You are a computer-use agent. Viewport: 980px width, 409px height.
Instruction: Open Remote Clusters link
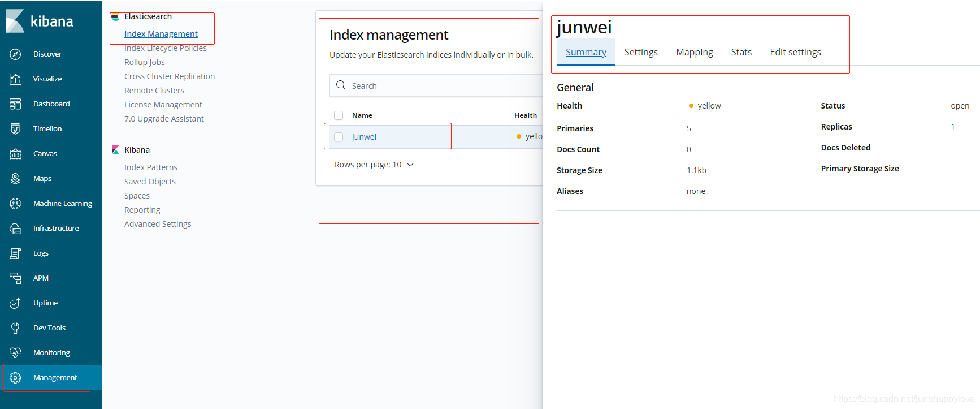[x=154, y=91]
